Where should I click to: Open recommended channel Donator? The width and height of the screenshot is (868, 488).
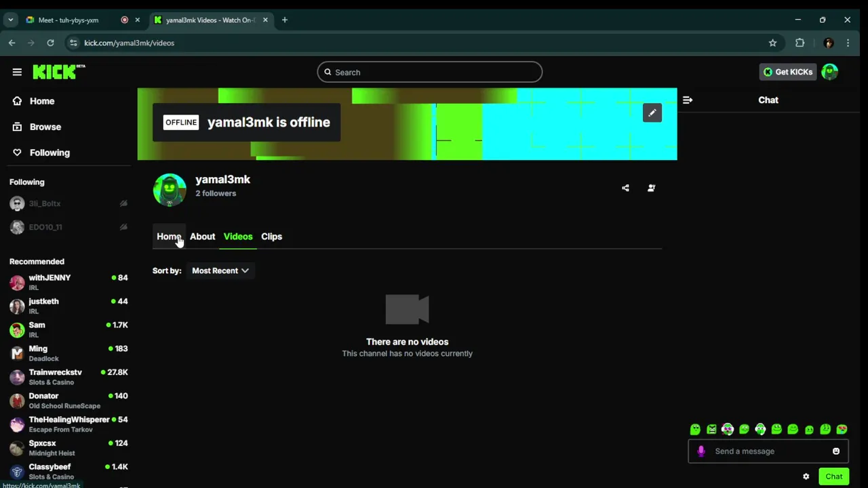click(x=68, y=401)
